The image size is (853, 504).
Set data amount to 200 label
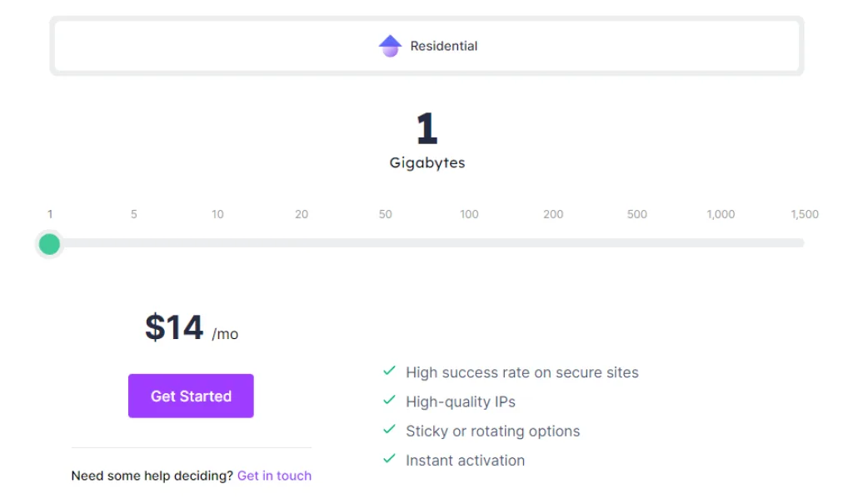(x=553, y=214)
